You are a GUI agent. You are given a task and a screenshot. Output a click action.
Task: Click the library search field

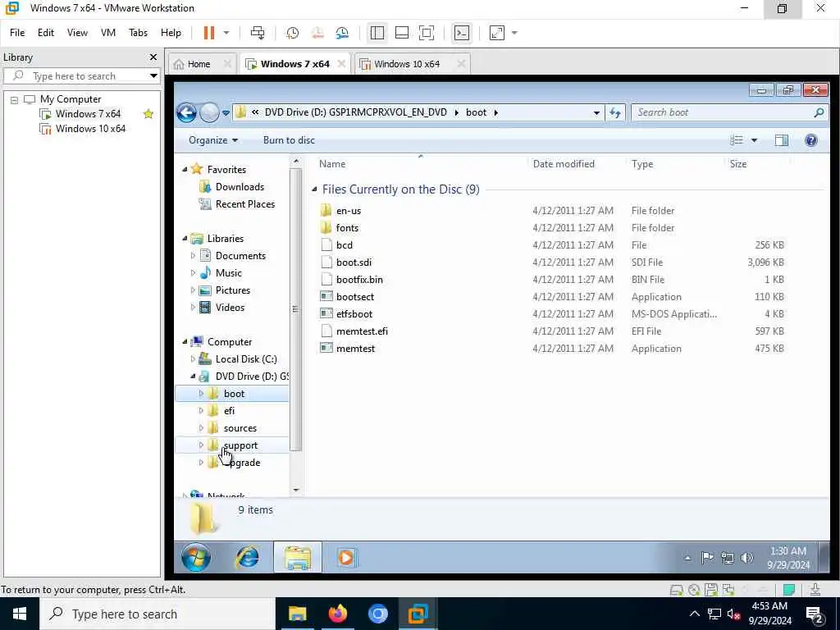(80, 75)
